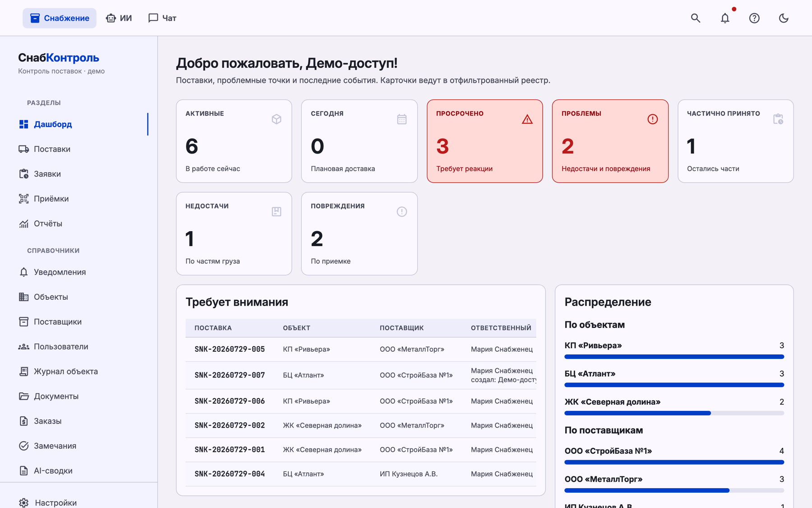Click the КП «Ривьера» distribution bar
Viewport: 812px width, 508px height.
pos(674,357)
